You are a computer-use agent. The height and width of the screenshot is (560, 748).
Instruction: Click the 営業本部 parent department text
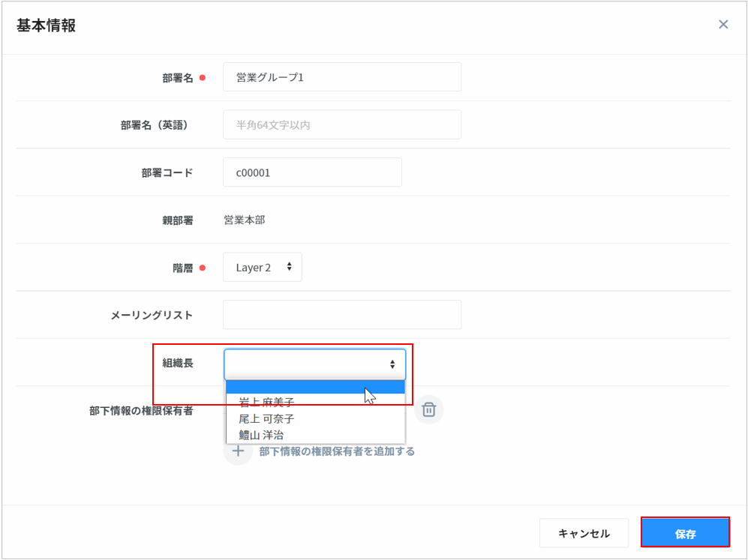click(244, 220)
